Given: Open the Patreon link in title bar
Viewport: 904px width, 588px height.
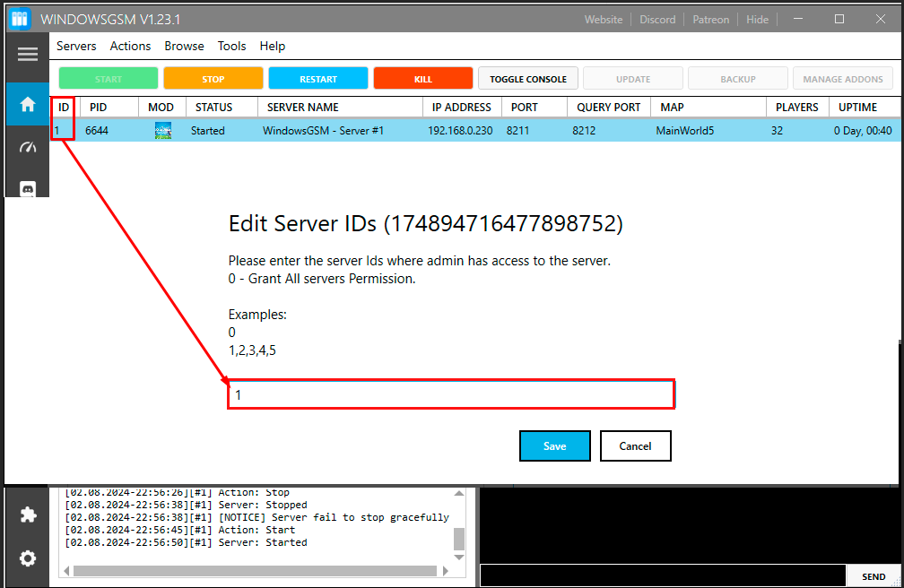Looking at the screenshot, I should coord(711,20).
